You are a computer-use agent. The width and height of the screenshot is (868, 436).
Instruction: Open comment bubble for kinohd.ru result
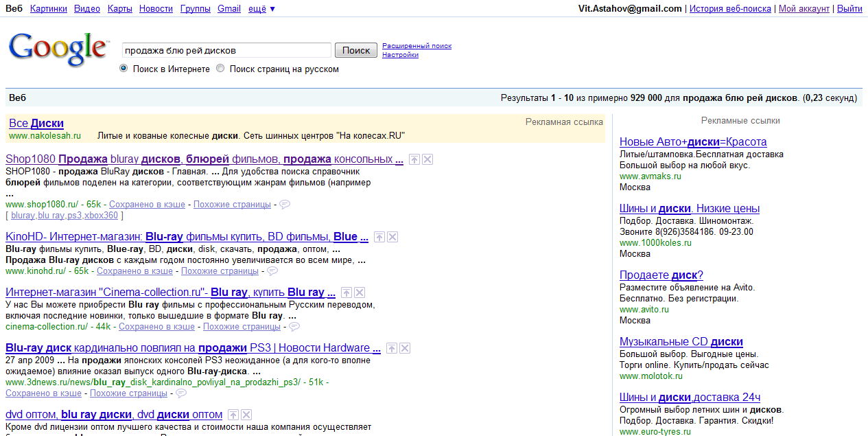[272, 271]
